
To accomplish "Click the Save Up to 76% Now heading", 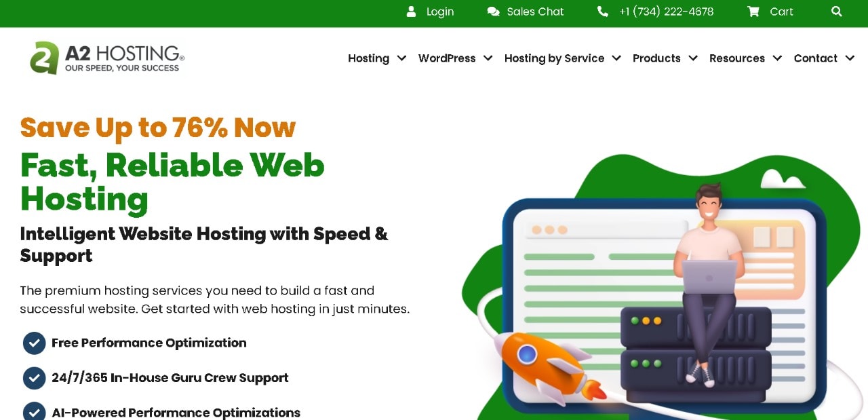I will pyautogui.click(x=158, y=127).
